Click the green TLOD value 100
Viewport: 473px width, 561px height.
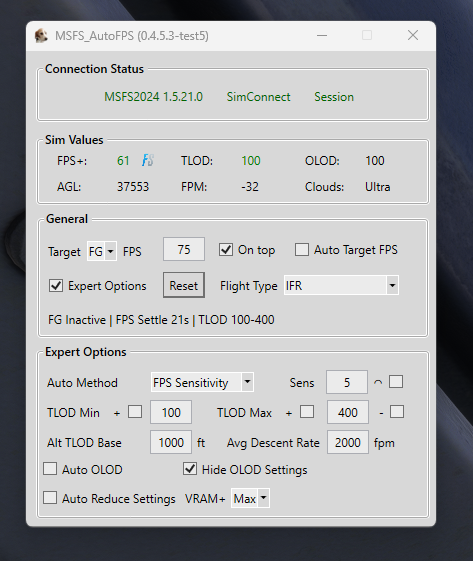pyautogui.click(x=251, y=161)
